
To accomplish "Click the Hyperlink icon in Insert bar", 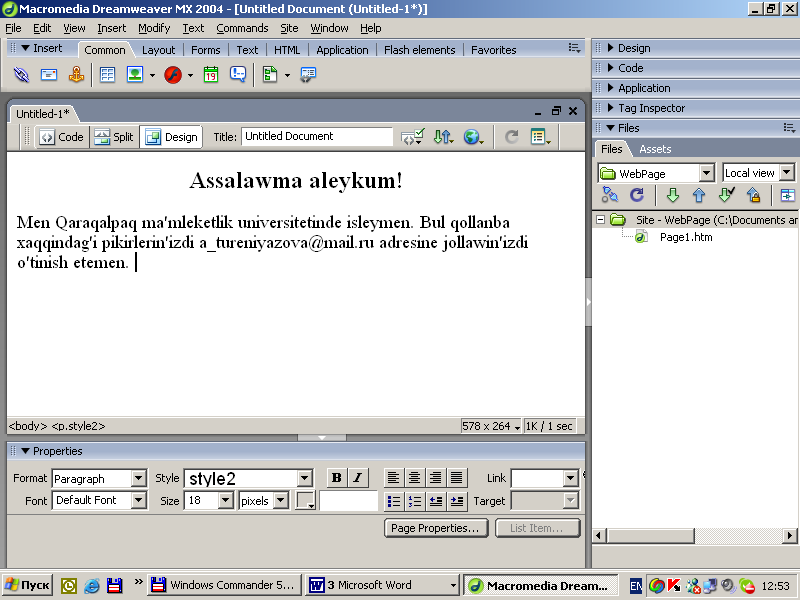I will pyautogui.click(x=21, y=75).
